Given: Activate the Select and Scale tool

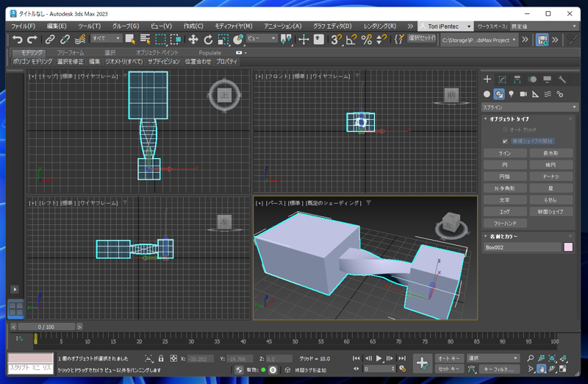Looking at the screenshot, I should click(x=223, y=39).
